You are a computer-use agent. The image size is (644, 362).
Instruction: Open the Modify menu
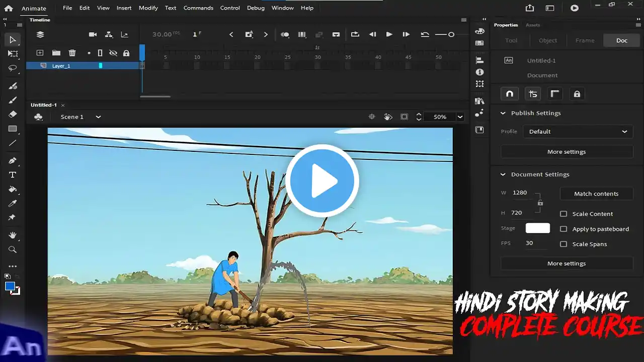pos(148,8)
